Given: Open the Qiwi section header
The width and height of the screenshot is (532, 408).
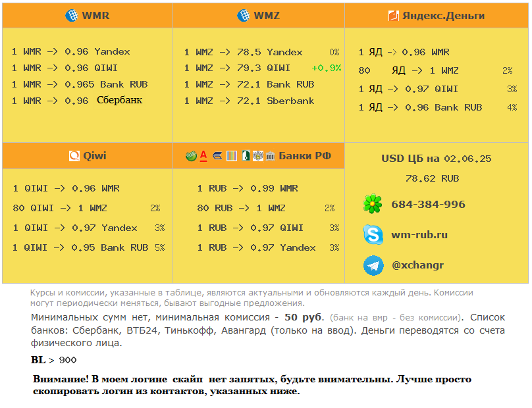Looking at the screenshot, I should point(88,156).
